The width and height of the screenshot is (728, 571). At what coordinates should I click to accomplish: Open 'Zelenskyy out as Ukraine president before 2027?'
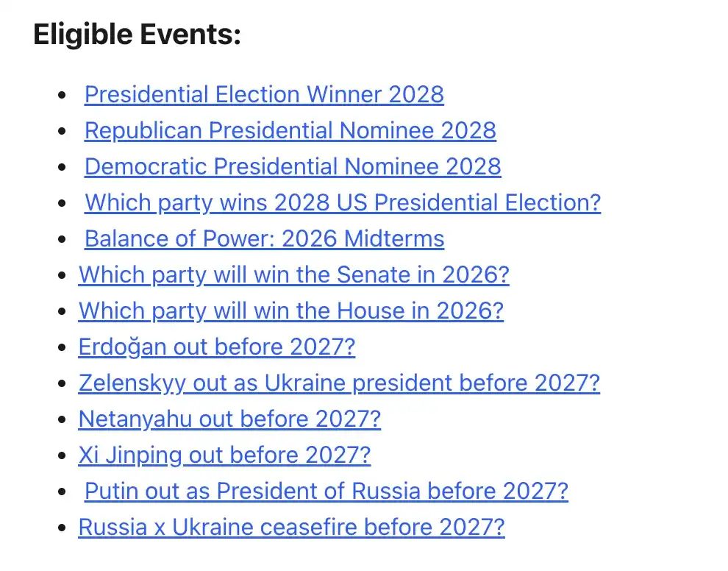pyautogui.click(x=339, y=383)
